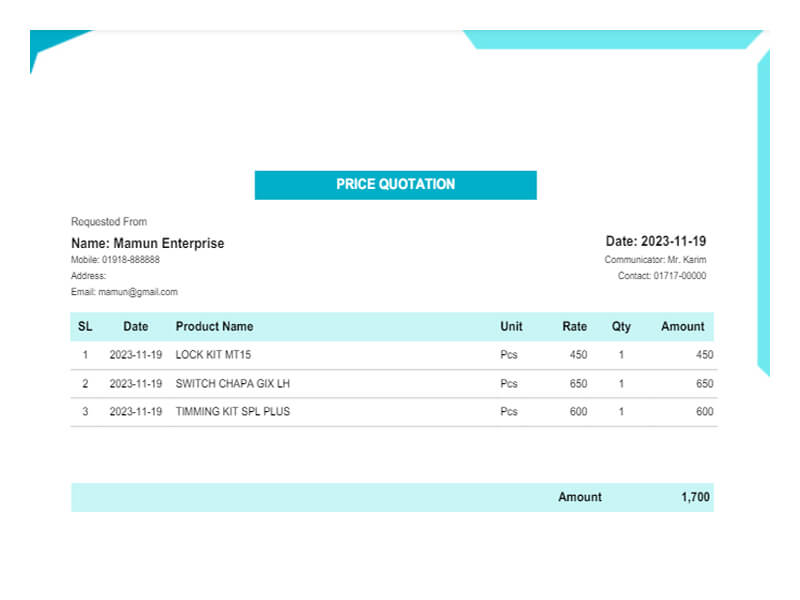This screenshot has width=800, height=600.
Task: Select the LOCK KIT MT15 product row
Action: [x=213, y=355]
